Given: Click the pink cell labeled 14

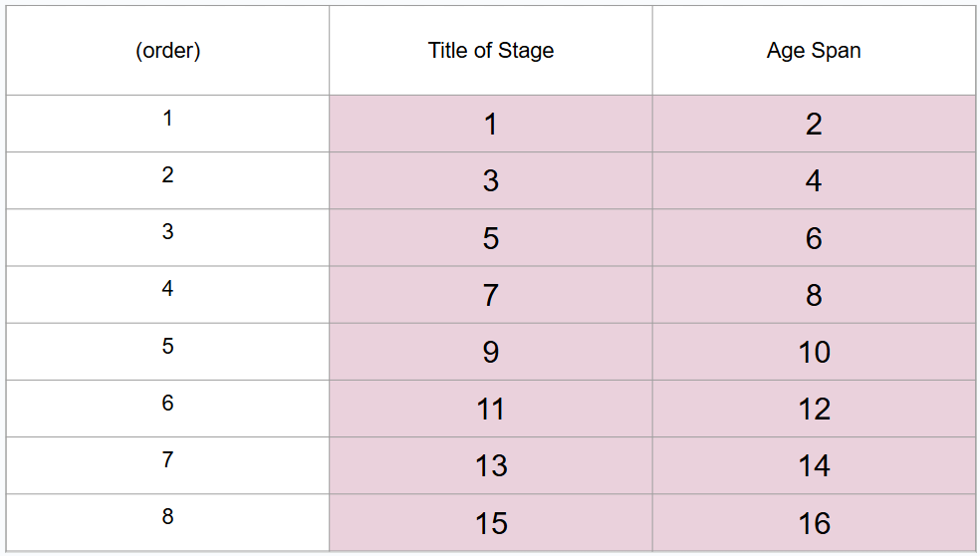Looking at the screenshot, I should (814, 465).
